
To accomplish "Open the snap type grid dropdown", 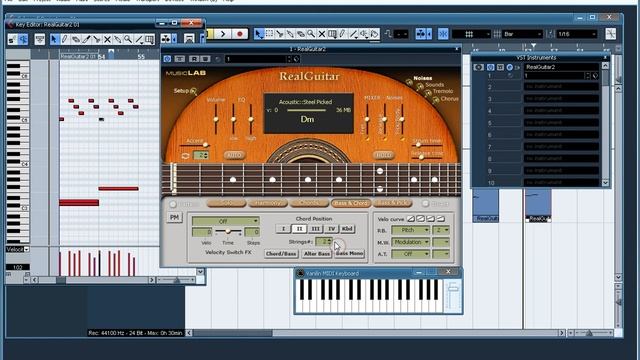I will (471, 34).
